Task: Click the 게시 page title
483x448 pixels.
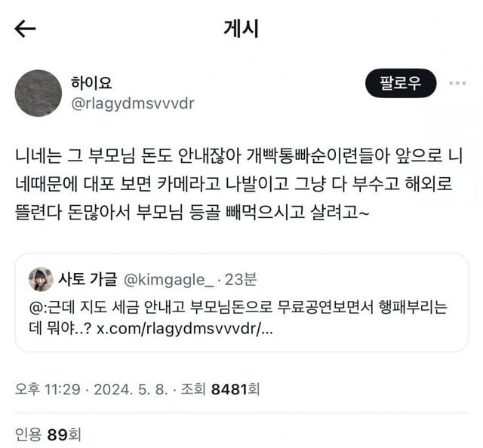Action: coord(241,29)
